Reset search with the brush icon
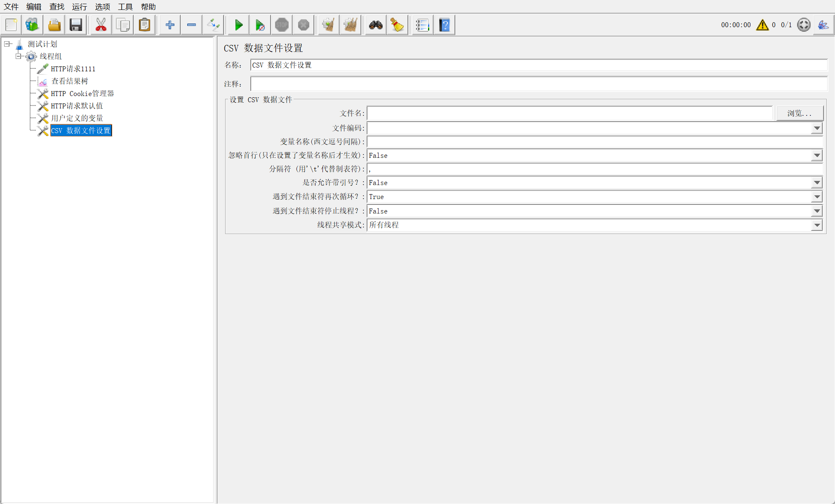 (x=398, y=25)
